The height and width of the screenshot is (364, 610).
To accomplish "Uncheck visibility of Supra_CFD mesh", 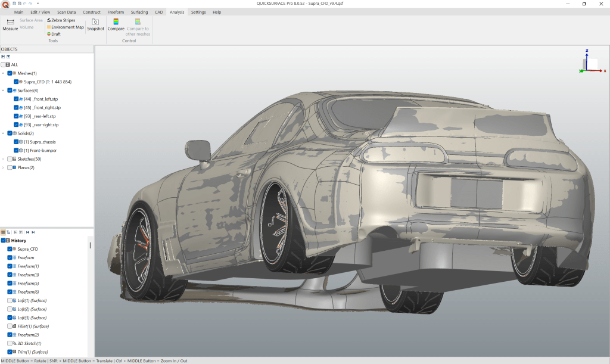I will (15, 82).
